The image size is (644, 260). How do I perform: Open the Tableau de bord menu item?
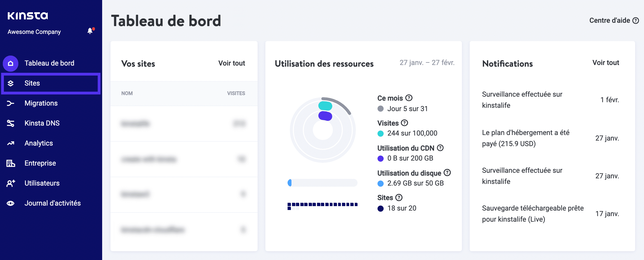pyautogui.click(x=49, y=63)
